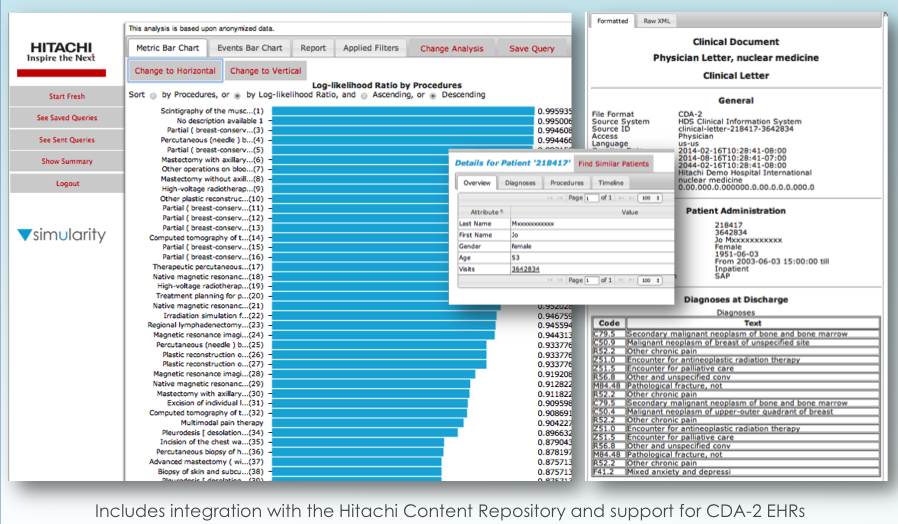Viewport: 898px width, 524px height.
Task: Click the simularity logo
Action: [x=62, y=234]
